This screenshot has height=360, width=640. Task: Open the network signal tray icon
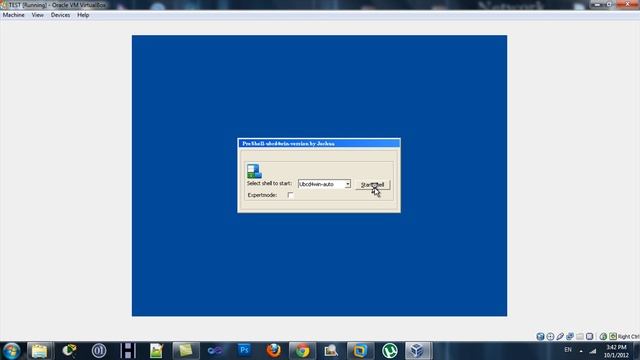tap(593, 351)
